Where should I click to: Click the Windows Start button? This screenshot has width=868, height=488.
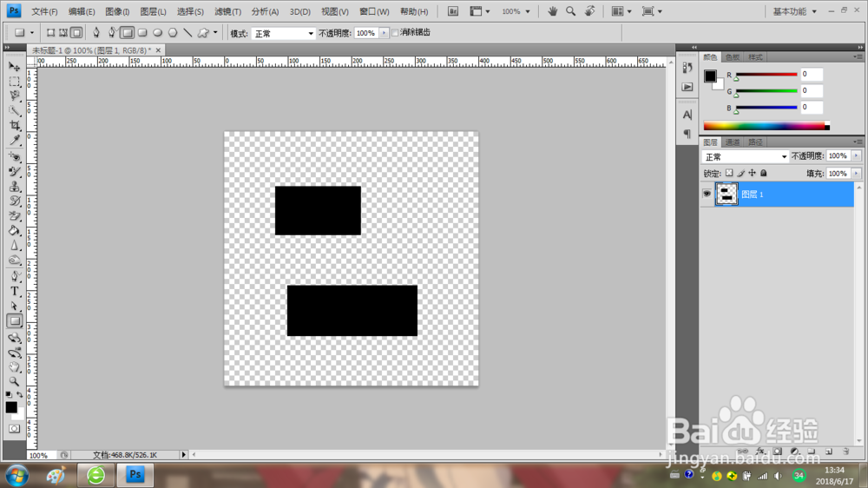click(16, 475)
